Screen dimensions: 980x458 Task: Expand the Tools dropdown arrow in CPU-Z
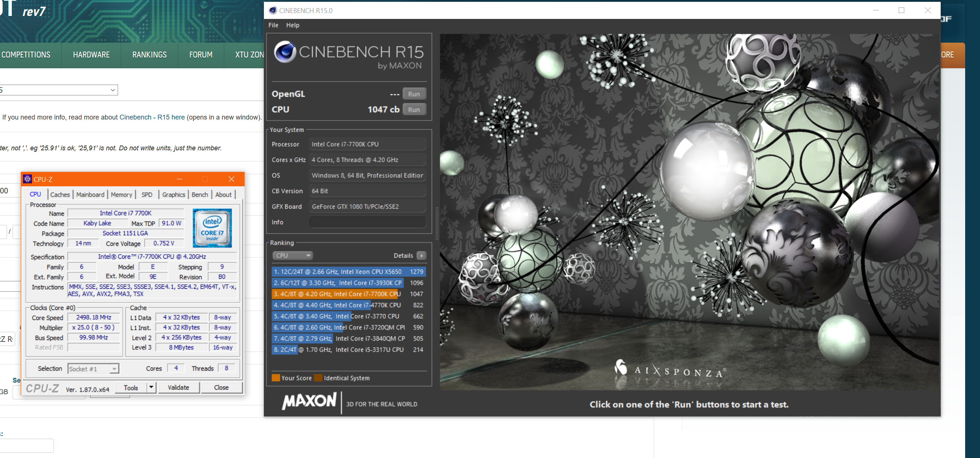pyautogui.click(x=151, y=387)
